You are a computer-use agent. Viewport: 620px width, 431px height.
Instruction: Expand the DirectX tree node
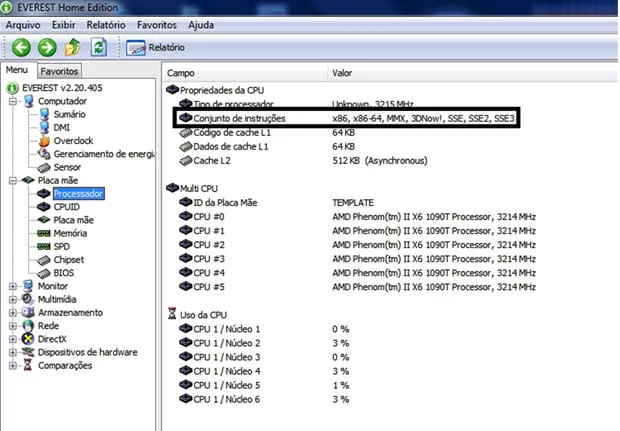(x=13, y=339)
